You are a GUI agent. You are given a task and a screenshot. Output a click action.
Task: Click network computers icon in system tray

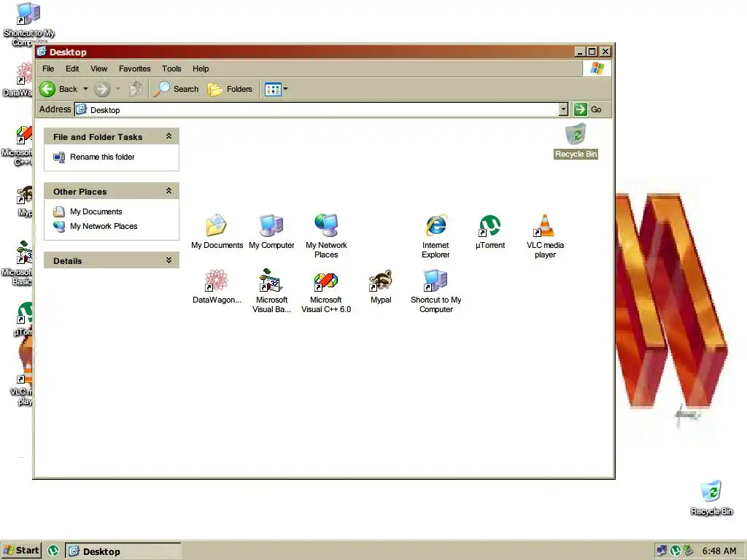[x=662, y=551]
